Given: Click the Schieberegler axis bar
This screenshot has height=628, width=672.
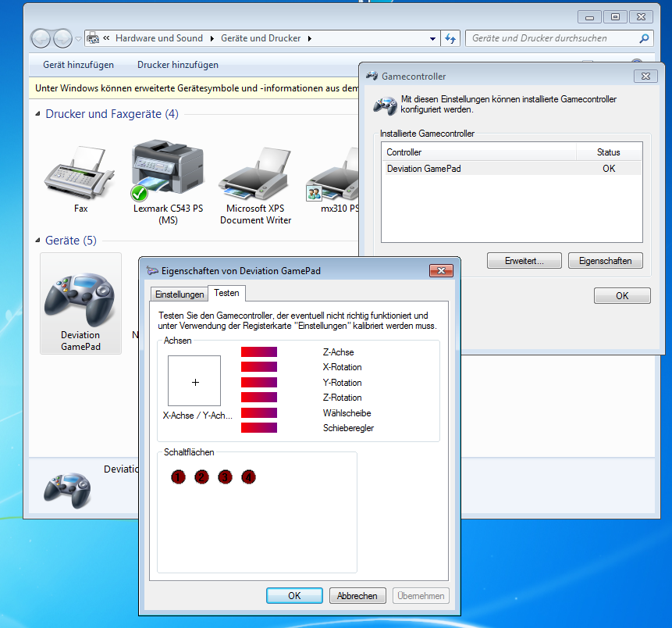Looking at the screenshot, I should point(259,428).
